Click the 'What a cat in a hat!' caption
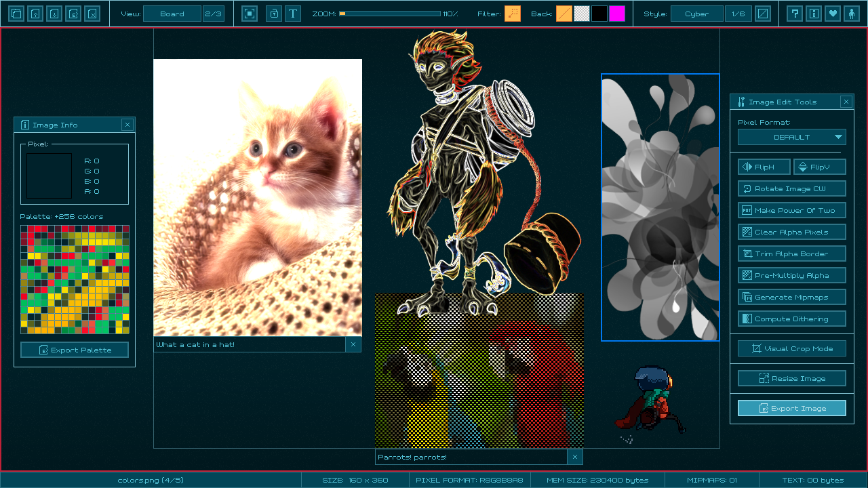The image size is (868, 488). click(250, 344)
